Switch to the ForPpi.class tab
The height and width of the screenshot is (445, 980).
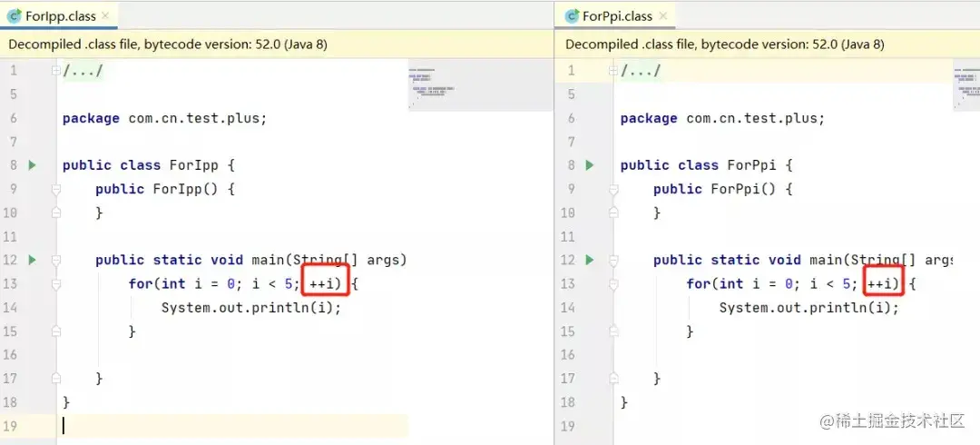[616, 15]
